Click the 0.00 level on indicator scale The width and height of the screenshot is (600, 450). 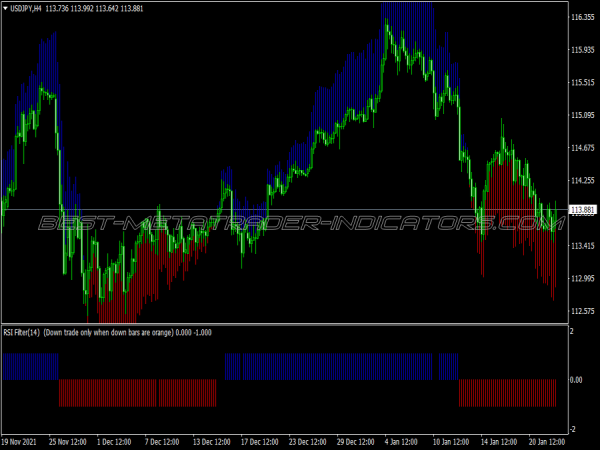pyautogui.click(x=576, y=380)
